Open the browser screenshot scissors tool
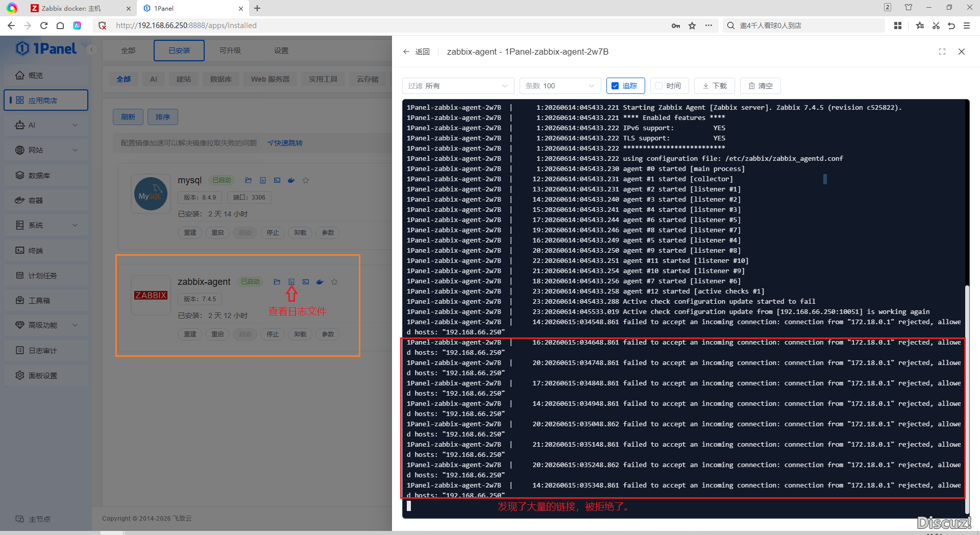Image resolution: width=980 pixels, height=535 pixels. (x=936, y=26)
